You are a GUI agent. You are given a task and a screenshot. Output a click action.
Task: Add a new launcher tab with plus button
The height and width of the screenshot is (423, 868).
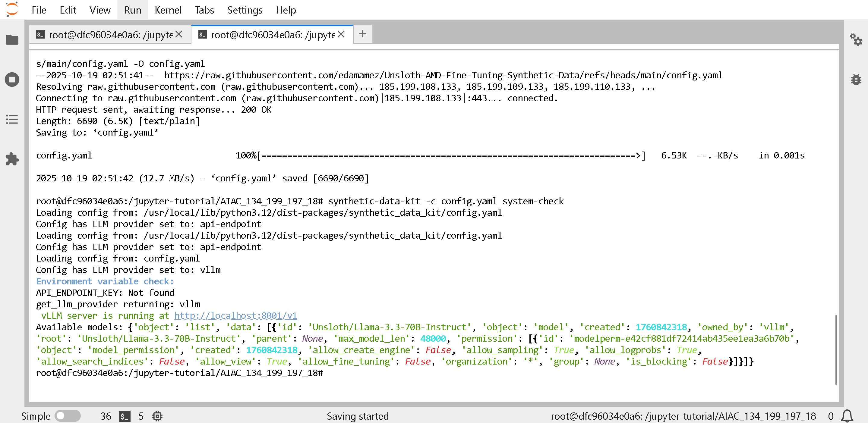[363, 34]
